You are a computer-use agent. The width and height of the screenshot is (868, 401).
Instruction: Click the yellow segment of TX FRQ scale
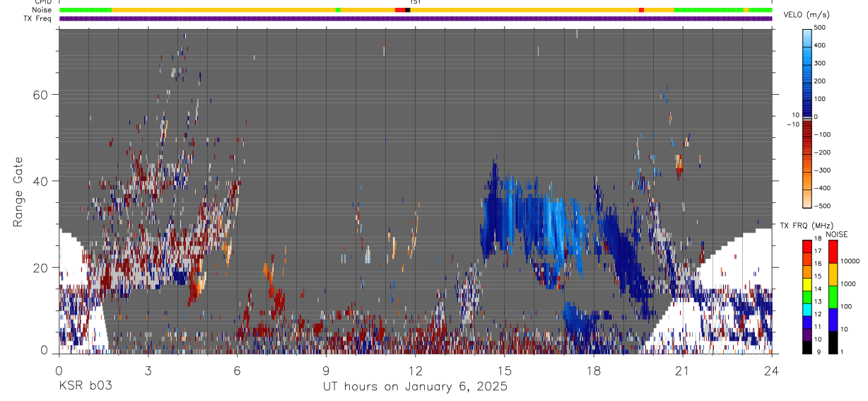point(807,284)
